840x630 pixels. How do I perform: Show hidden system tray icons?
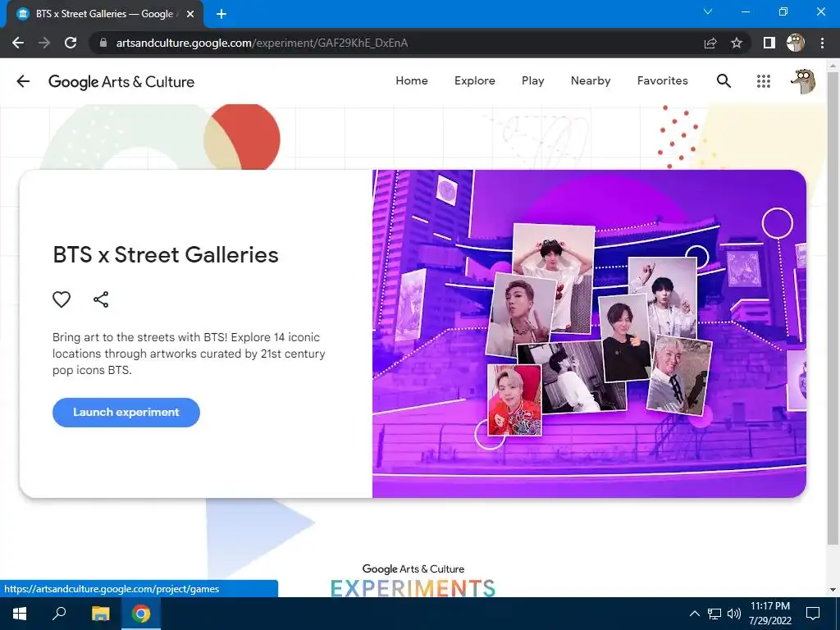694,614
